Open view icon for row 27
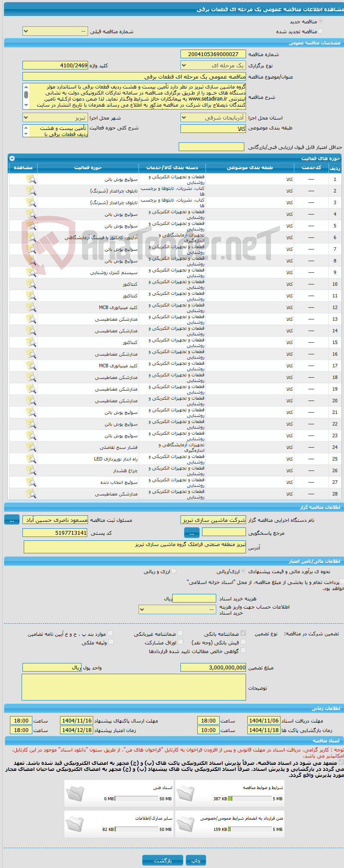Screen dimensions: 344x868 pos(31,482)
